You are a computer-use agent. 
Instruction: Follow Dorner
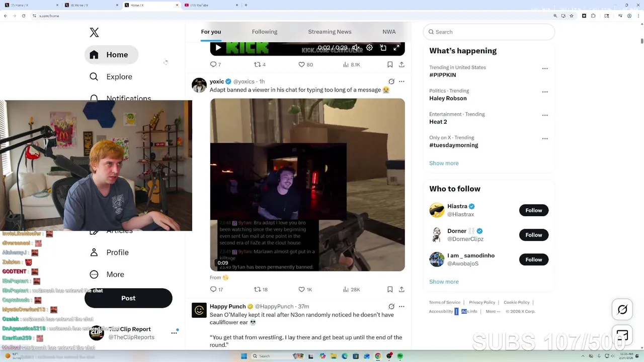[534, 235]
